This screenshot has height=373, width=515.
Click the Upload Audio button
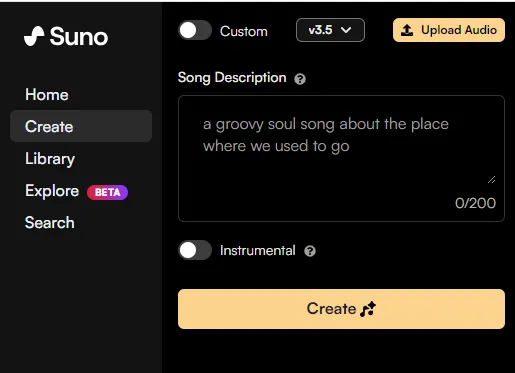(x=449, y=30)
